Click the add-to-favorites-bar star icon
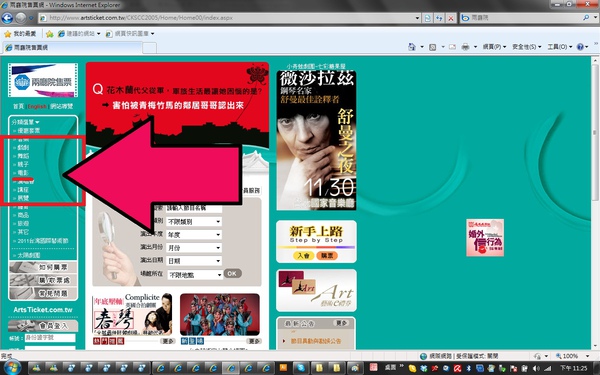 (x=49, y=34)
